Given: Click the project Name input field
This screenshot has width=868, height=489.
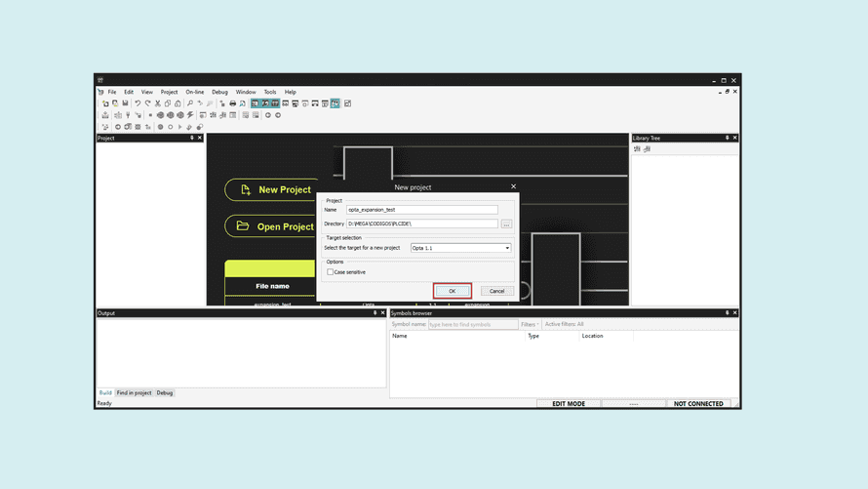Looking at the screenshot, I should pos(422,210).
